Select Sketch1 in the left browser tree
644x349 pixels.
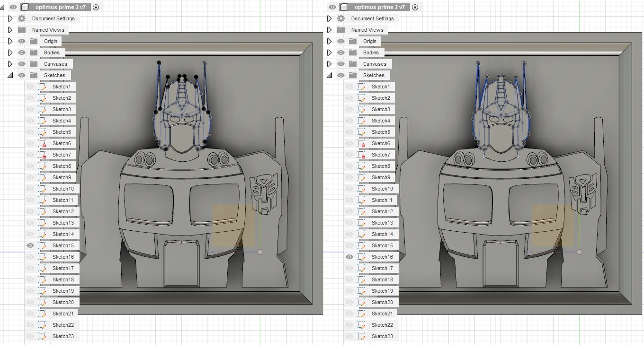[62, 87]
